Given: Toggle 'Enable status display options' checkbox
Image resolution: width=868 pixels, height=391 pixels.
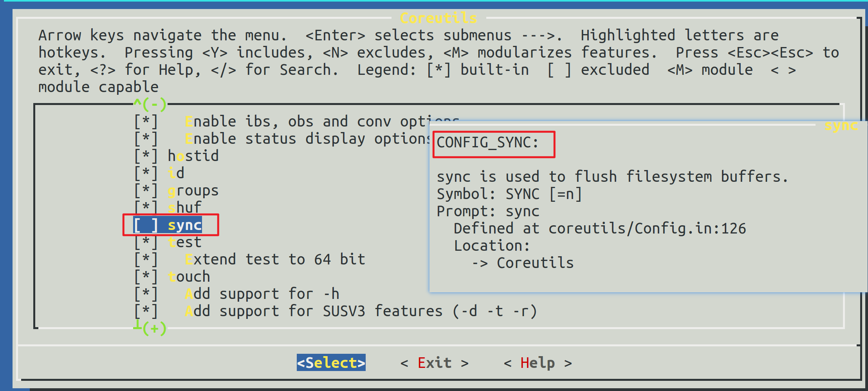Looking at the screenshot, I should 146,139.
